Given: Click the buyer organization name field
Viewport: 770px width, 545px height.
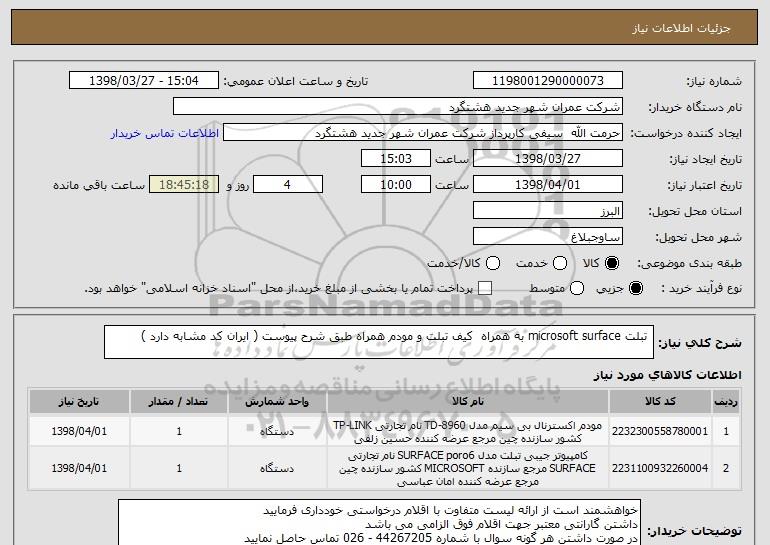Looking at the screenshot, I should pos(398,107).
